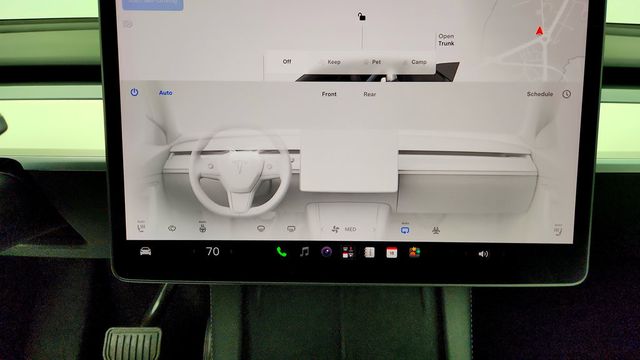The width and height of the screenshot is (640, 360).
Task: Open the notebook app icon
Action: (x=369, y=252)
